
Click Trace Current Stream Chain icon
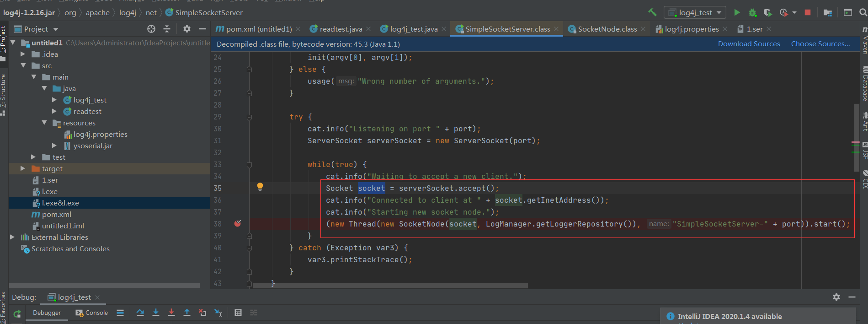click(x=254, y=313)
